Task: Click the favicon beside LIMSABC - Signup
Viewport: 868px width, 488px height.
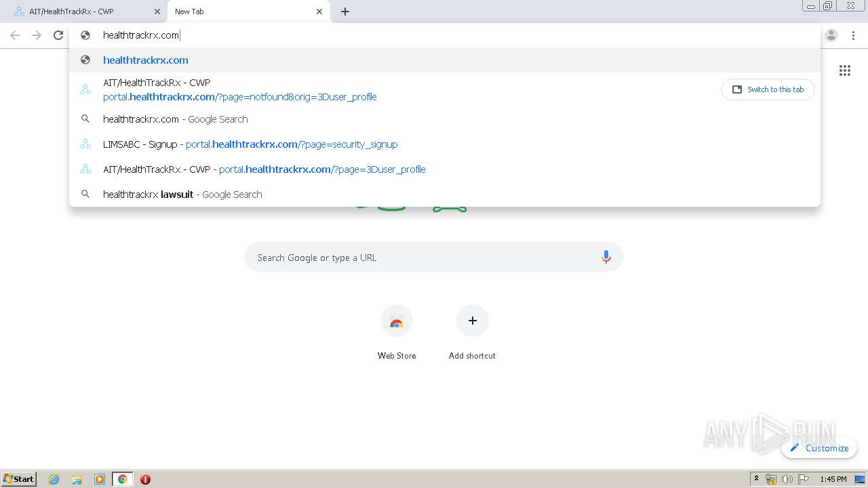Action: (85, 144)
